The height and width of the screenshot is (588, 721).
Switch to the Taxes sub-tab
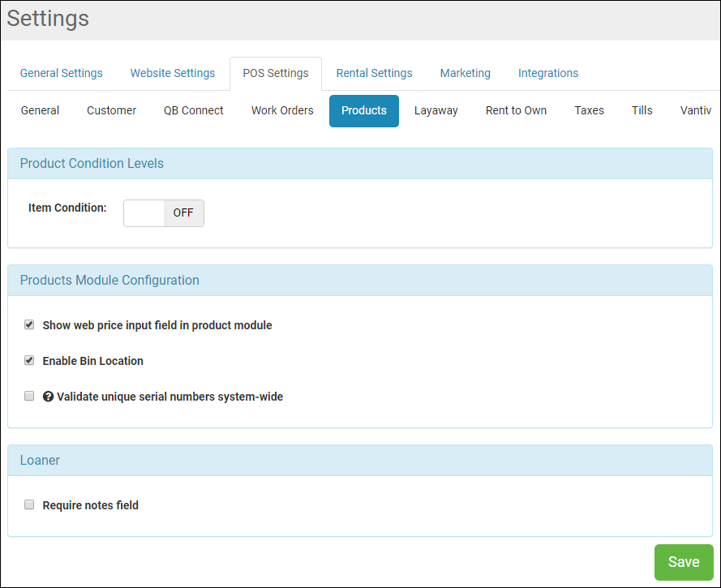589,110
